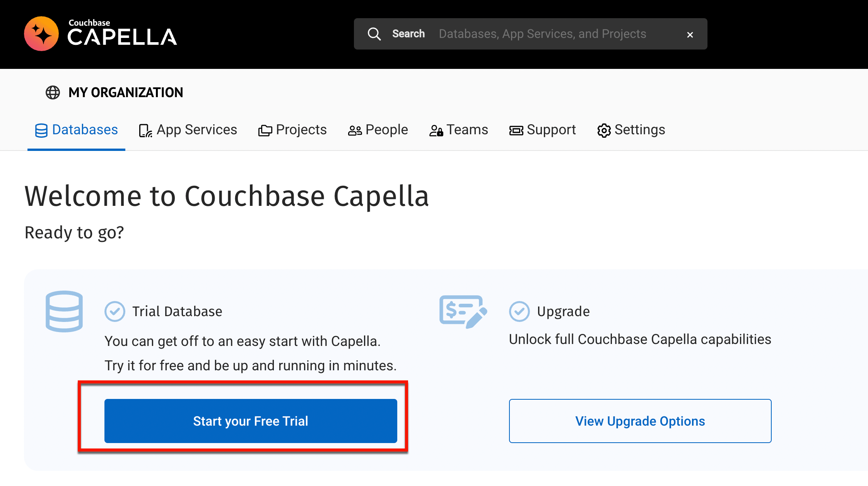This screenshot has height=486, width=868.
Task: Click the Couchbase Capella logo
Action: 100,34
